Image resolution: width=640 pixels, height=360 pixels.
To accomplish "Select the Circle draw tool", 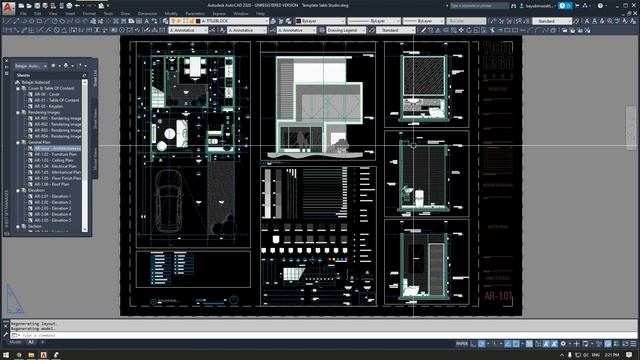I will click(x=54, y=21).
